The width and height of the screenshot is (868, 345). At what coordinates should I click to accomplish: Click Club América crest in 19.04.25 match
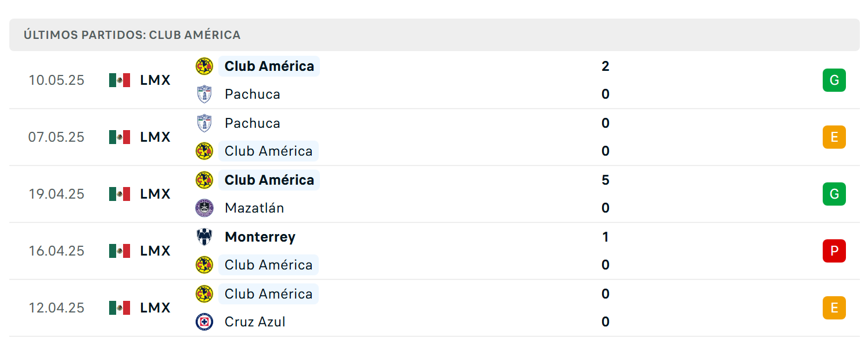click(204, 180)
